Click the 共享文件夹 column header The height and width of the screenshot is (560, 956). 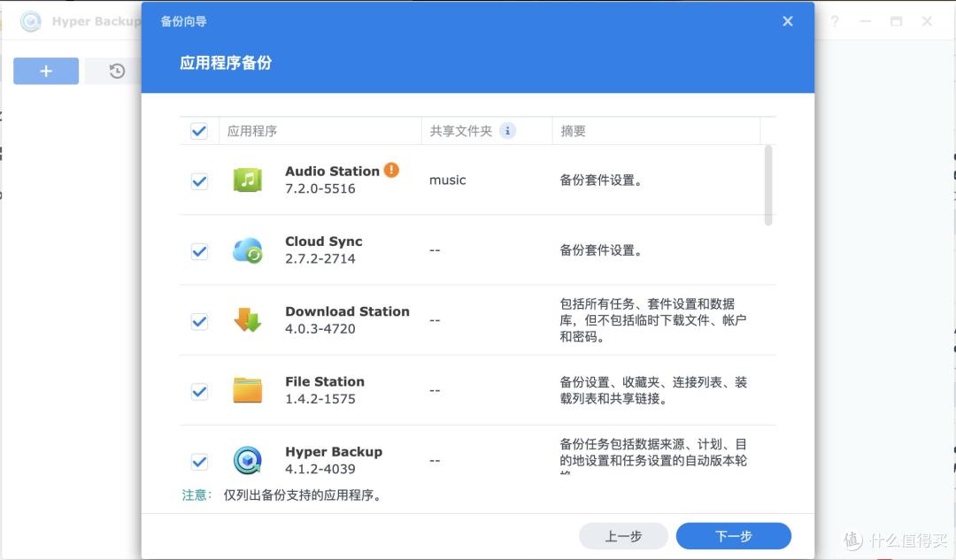(487, 131)
